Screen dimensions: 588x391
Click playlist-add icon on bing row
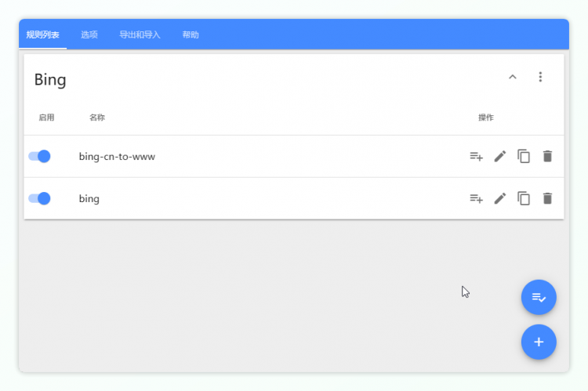pyautogui.click(x=476, y=198)
